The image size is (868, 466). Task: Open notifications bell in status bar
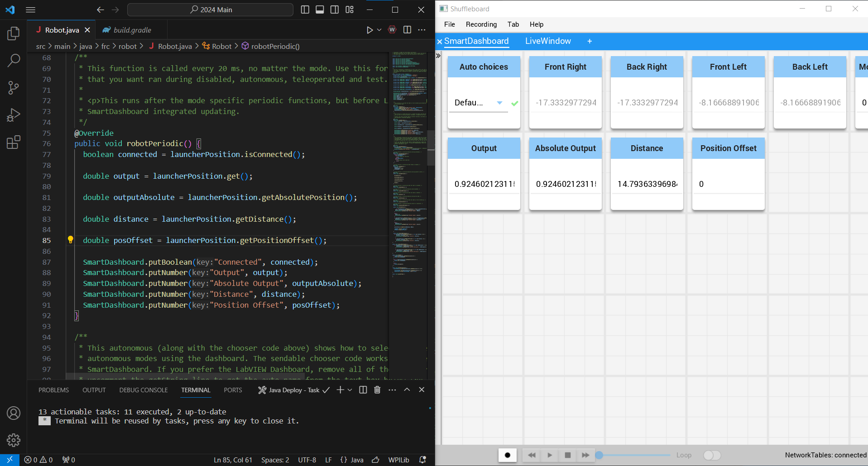422,460
